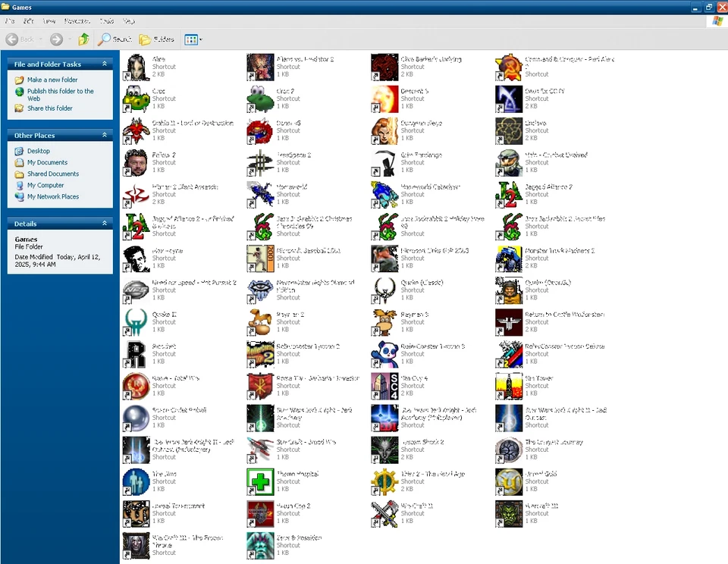Click the Make a new folder link

pos(53,79)
